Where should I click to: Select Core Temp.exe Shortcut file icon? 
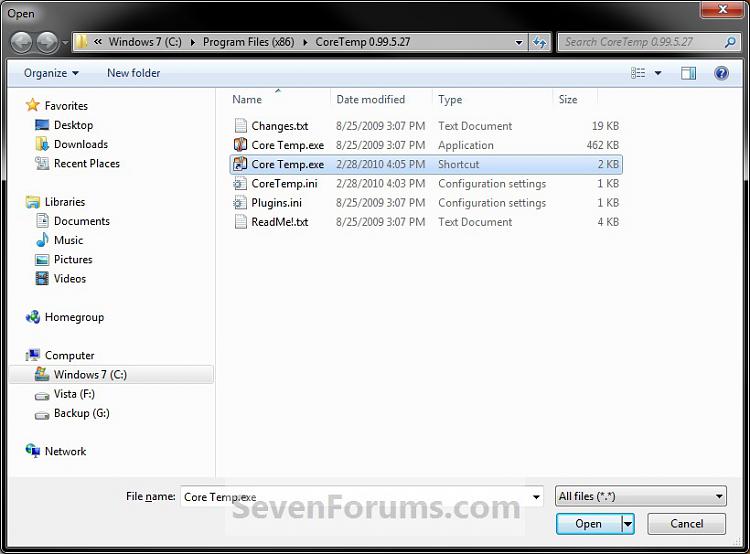240,164
